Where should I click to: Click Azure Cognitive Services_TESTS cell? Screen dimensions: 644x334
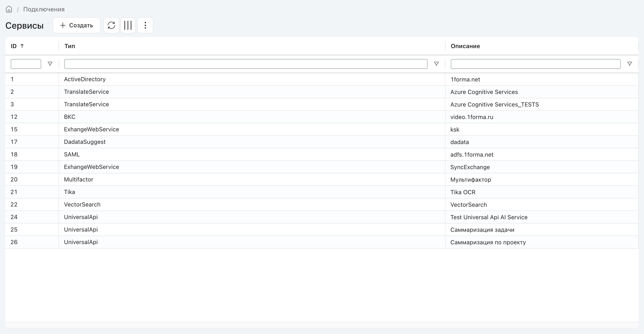542,104
